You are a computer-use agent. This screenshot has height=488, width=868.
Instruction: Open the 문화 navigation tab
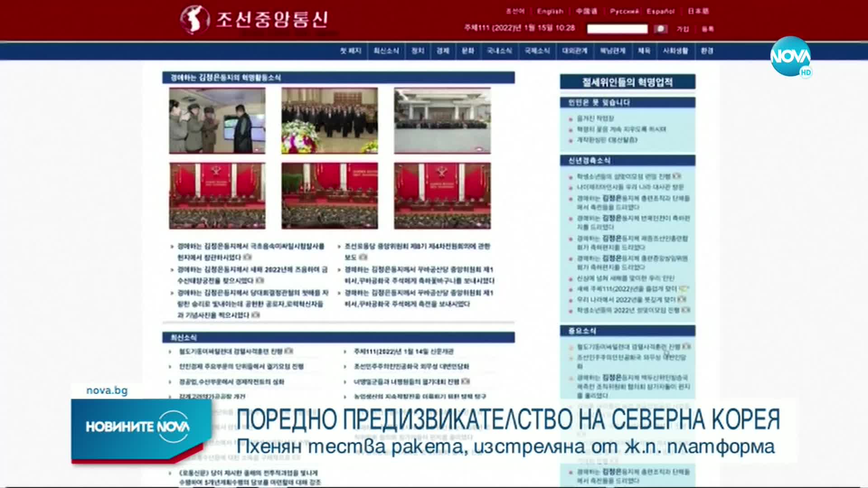click(468, 51)
